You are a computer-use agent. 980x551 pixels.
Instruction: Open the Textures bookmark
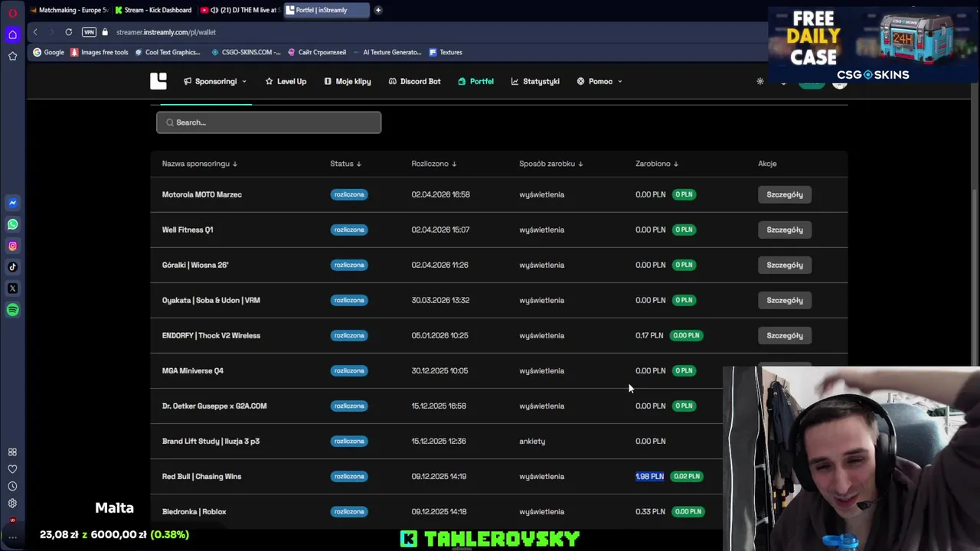[x=446, y=52]
